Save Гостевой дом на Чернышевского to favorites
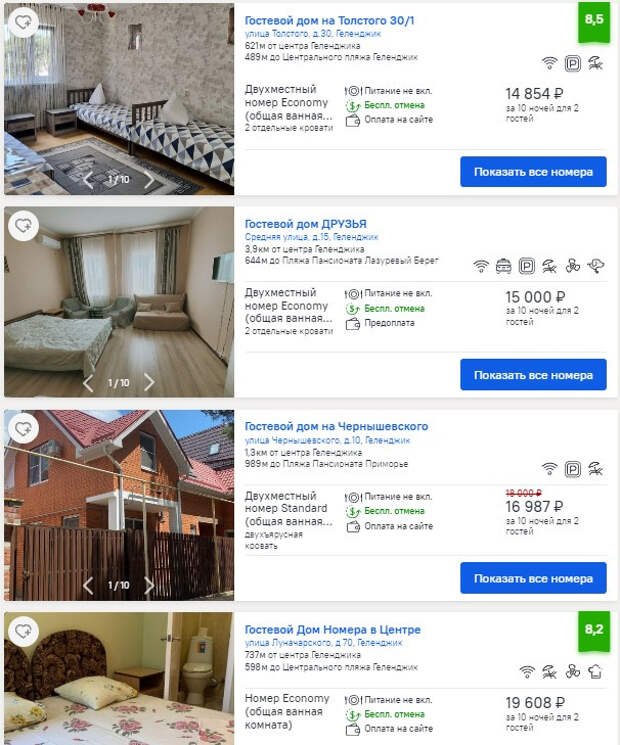Image resolution: width=620 pixels, height=745 pixels. point(23,429)
